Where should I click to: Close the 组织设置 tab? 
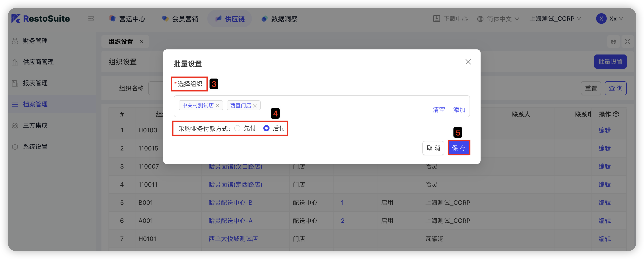142,42
